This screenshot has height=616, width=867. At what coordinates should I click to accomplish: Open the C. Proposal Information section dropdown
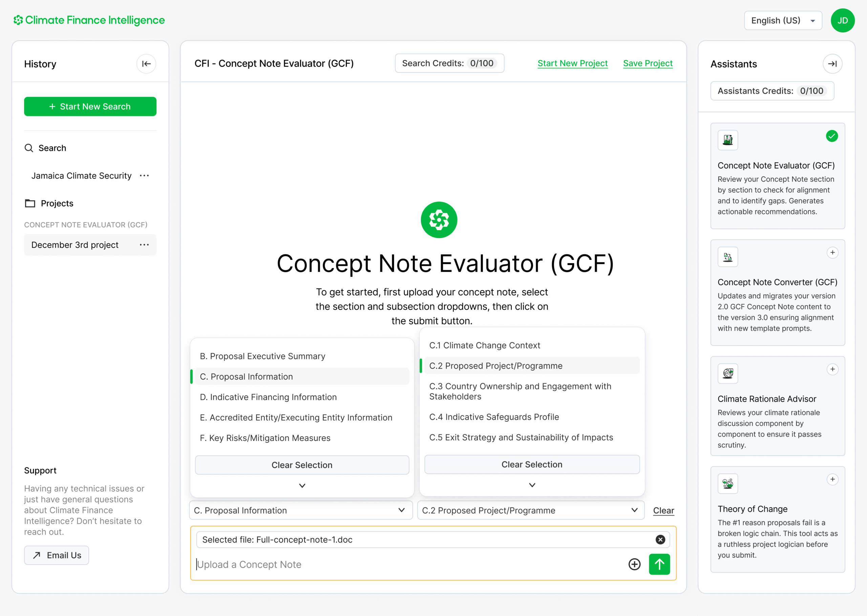(300, 510)
